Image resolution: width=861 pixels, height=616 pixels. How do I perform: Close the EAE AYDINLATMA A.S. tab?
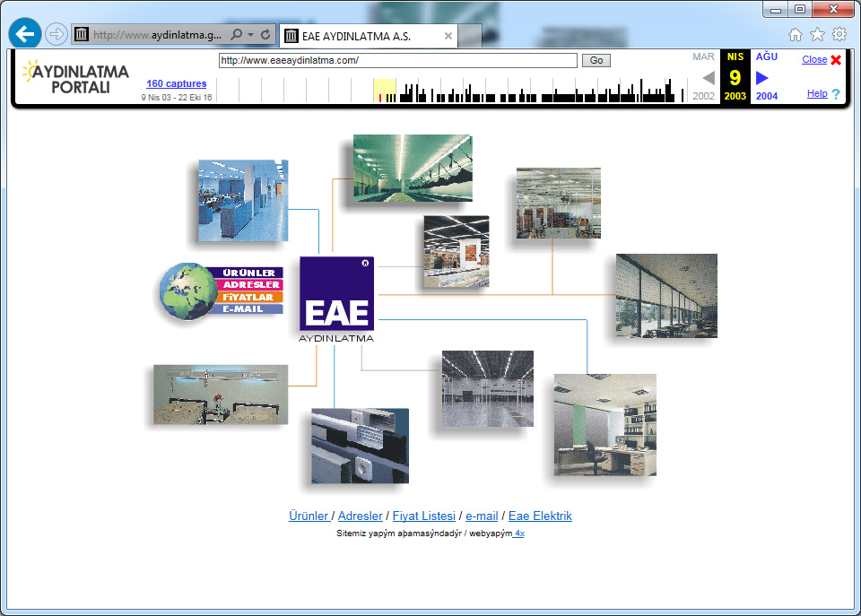tap(448, 36)
